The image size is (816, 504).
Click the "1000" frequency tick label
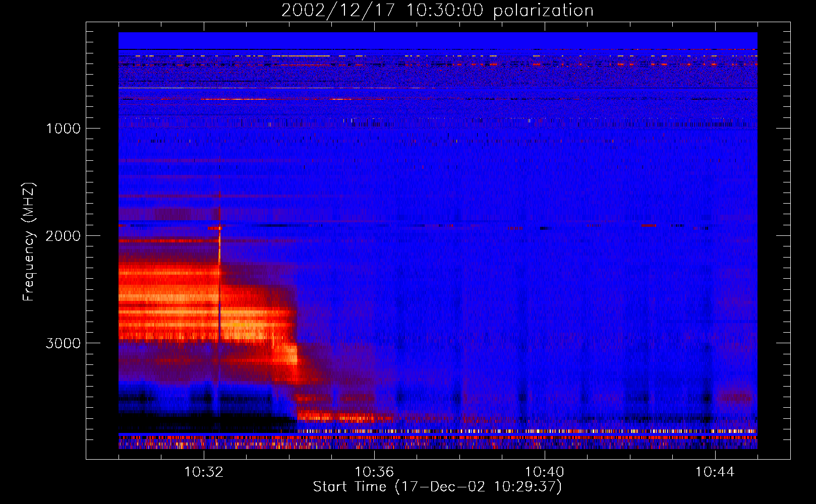63,129
